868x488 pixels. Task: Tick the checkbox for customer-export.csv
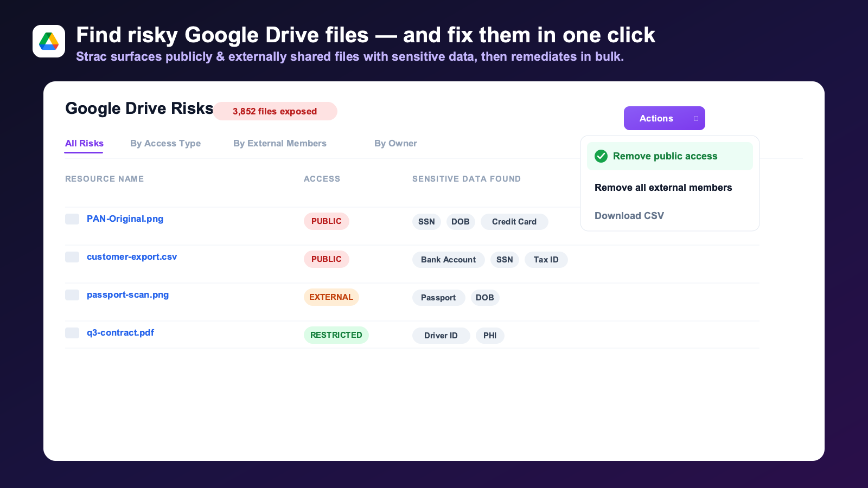pos(72,257)
